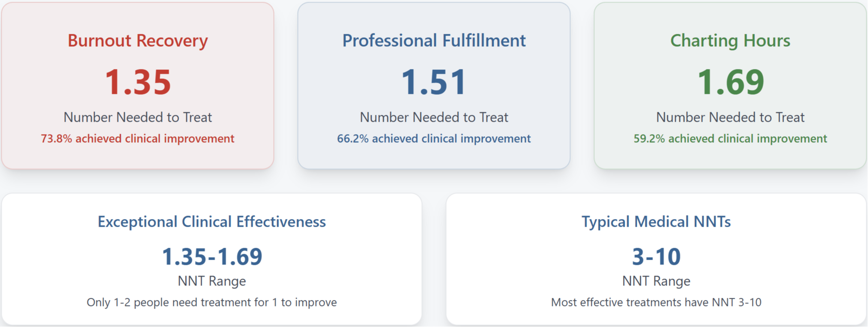Click the 73.8% achieved clinical improvement text
868x327 pixels.
[x=137, y=138]
